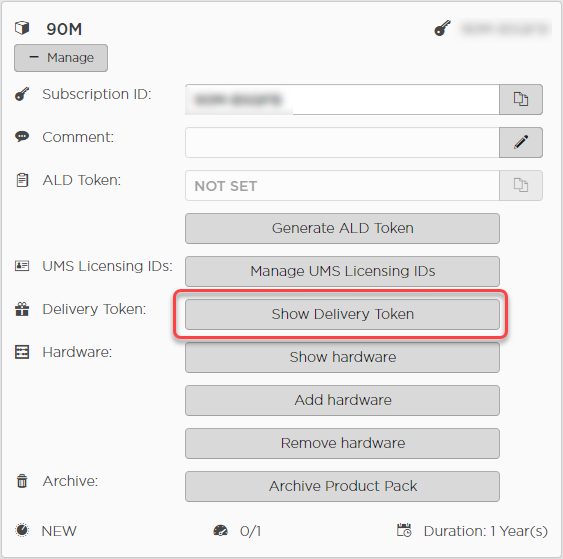This screenshot has width=563, height=559.
Task: Click the Duration calendar icon
Action: [x=404, y=530]
